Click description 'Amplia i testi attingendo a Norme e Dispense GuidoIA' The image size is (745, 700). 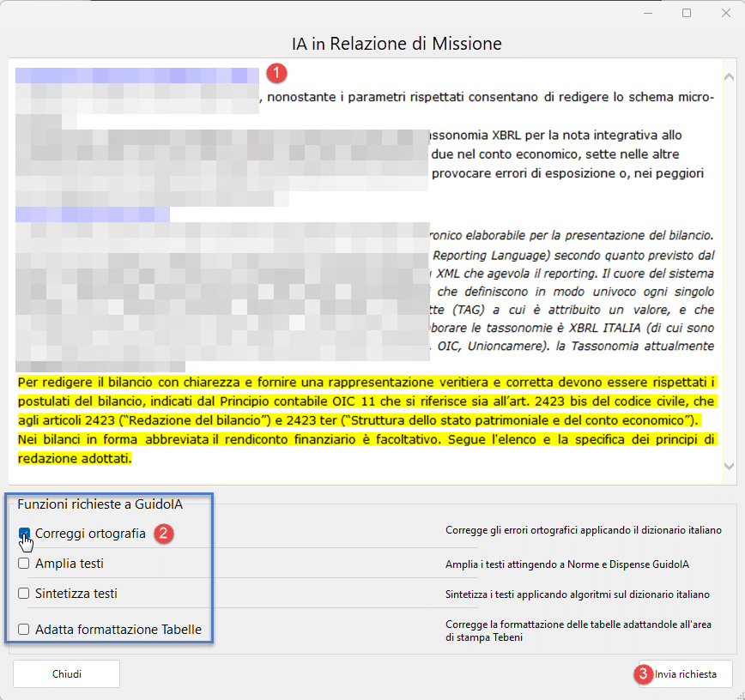pos(566,564)
